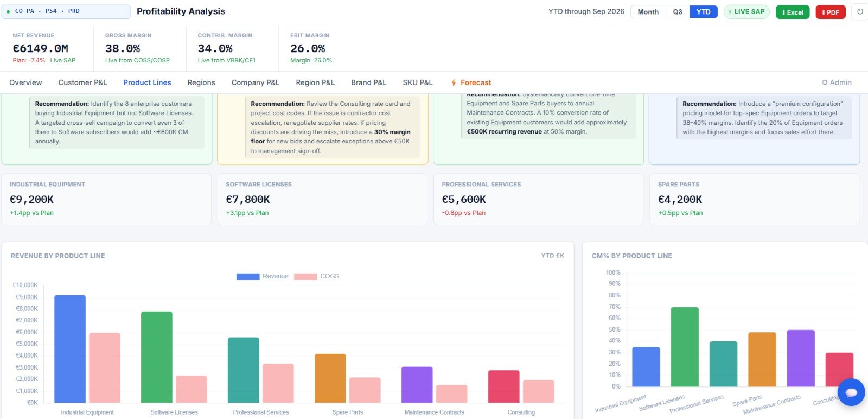
Task: Switch to the Region P&L tab
Action: pos(315,82)
